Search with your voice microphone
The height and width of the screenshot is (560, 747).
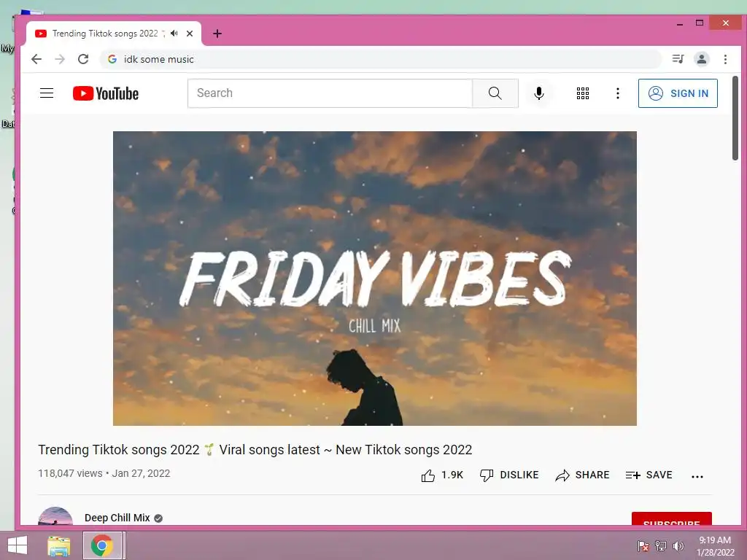pos(539,93)
